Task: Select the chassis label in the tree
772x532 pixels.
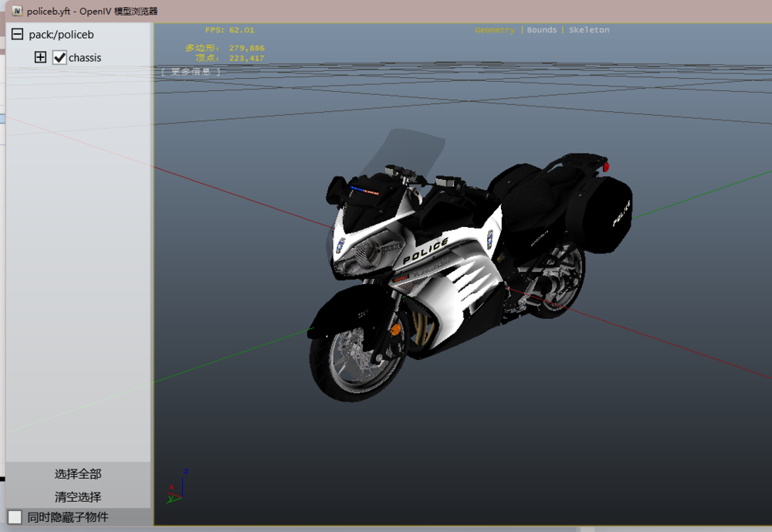Action: point(85,58)
